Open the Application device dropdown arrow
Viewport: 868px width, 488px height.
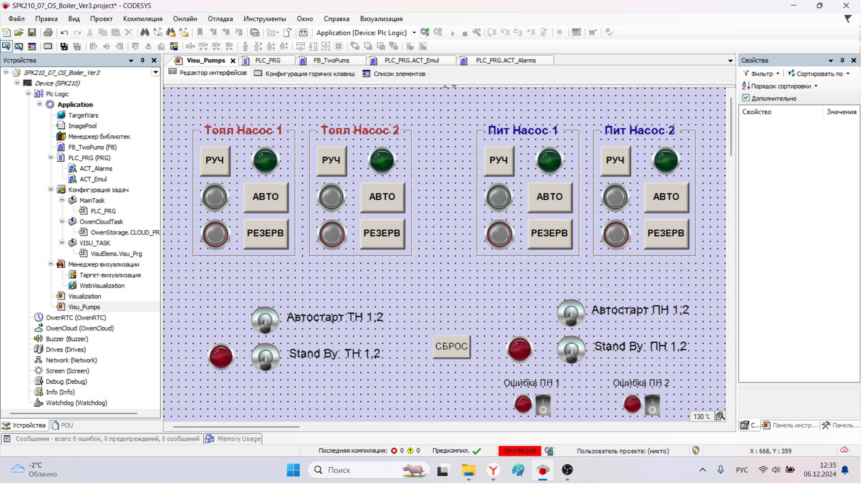coord(414,33)
